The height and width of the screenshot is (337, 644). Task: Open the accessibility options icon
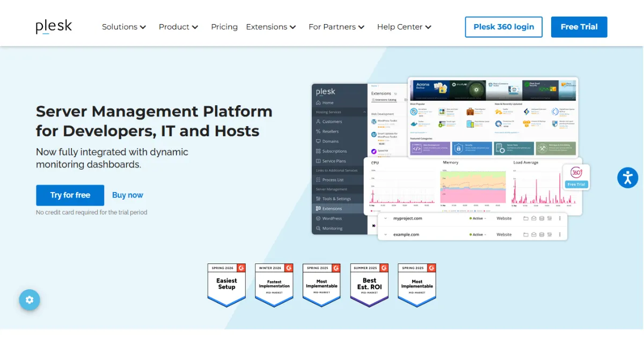click(627, 178)
